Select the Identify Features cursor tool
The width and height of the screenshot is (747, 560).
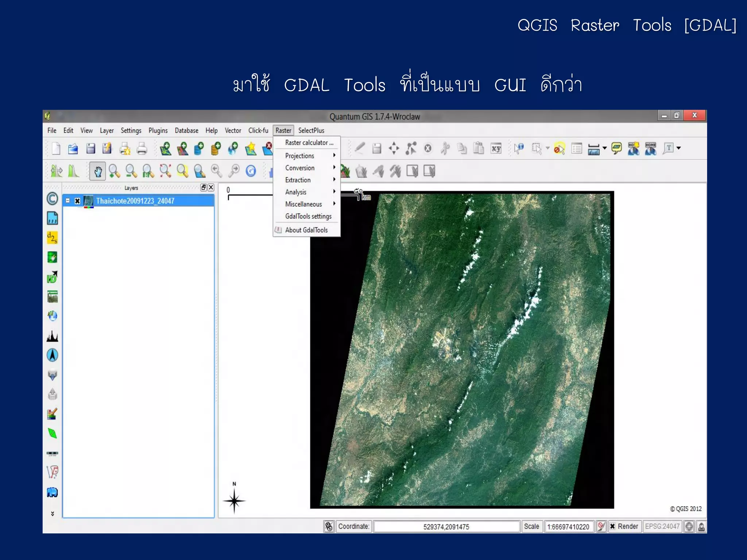[519, 148]
